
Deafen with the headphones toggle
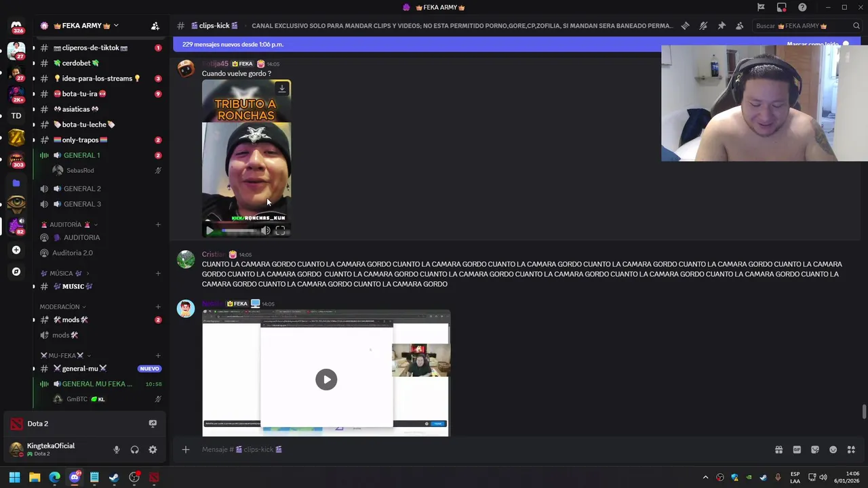(x=134, y=449)
